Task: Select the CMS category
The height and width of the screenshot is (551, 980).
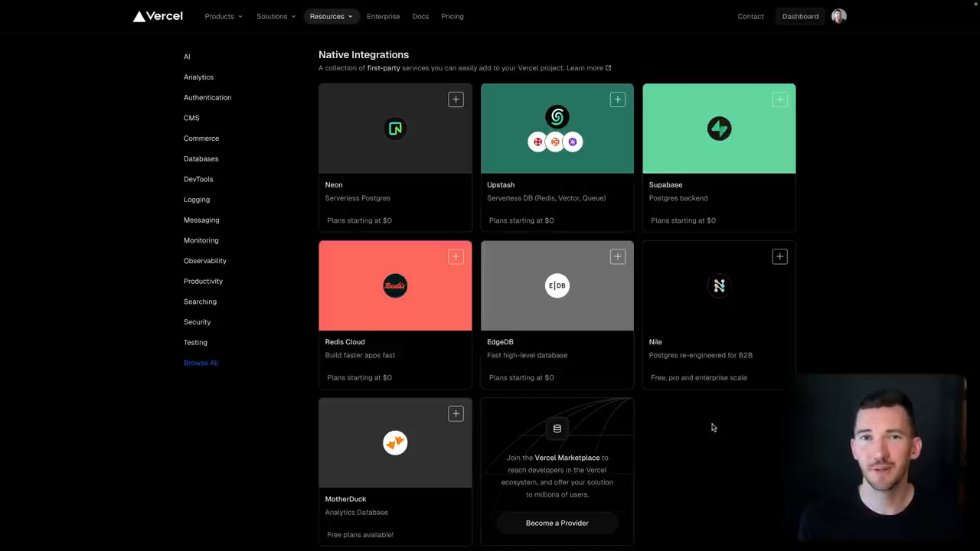Action: click(x=191, y=118)
